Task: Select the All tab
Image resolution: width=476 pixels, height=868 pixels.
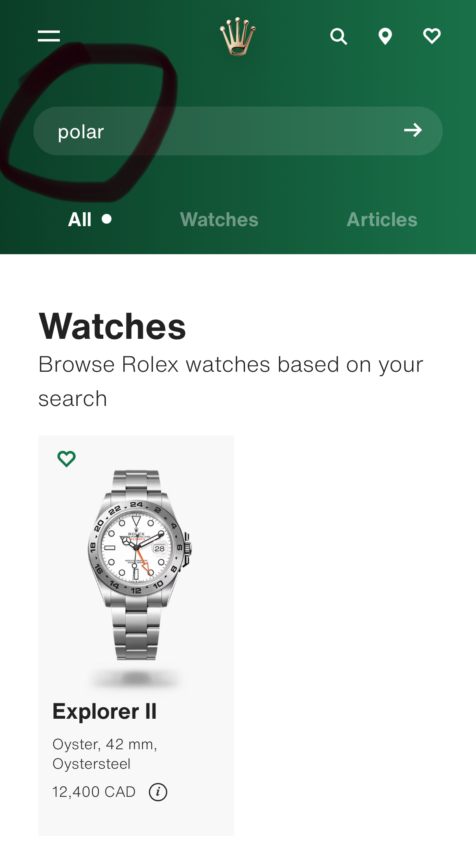Action: pos(80,220)
